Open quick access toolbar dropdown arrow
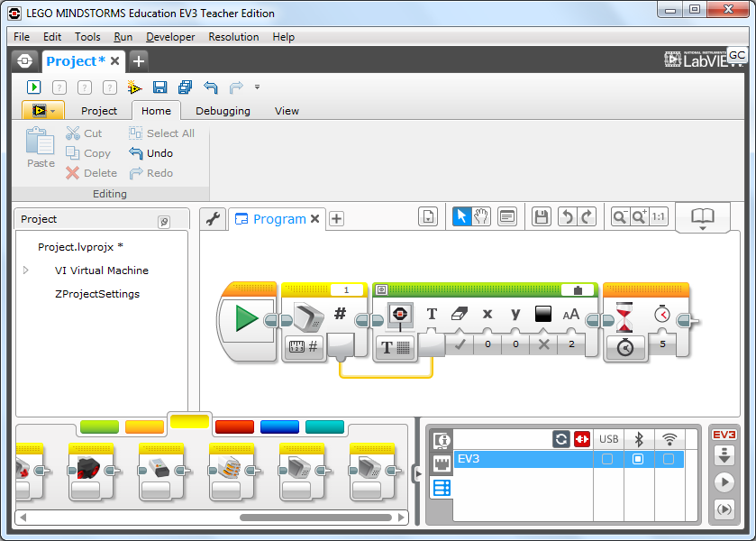Viewport: 756px width, 541px height. point(258,87)
